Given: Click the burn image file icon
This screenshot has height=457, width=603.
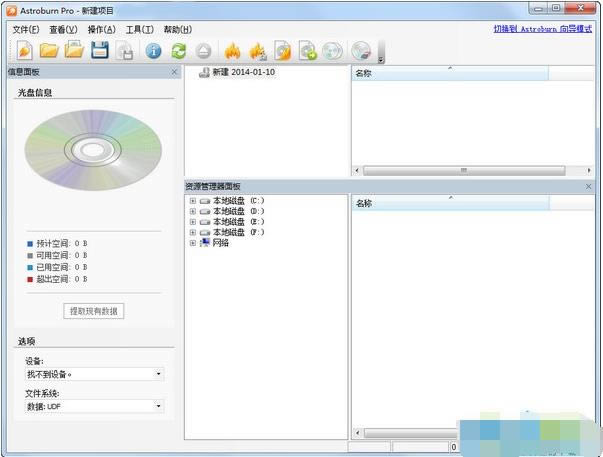Looking at the screenshot, I should pyautogui.click(x=283, y=51).
